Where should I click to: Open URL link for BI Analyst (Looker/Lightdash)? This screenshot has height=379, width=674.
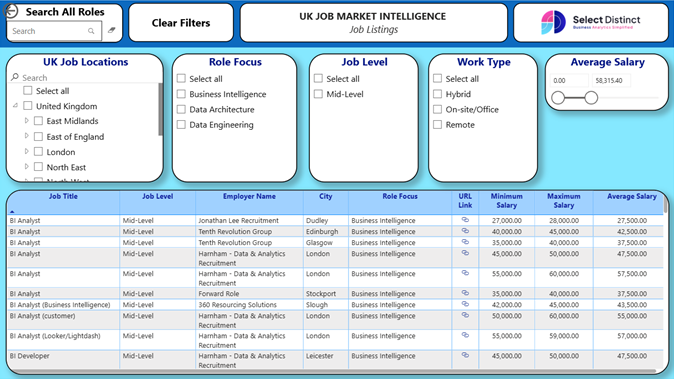click(x=465, y=335)
